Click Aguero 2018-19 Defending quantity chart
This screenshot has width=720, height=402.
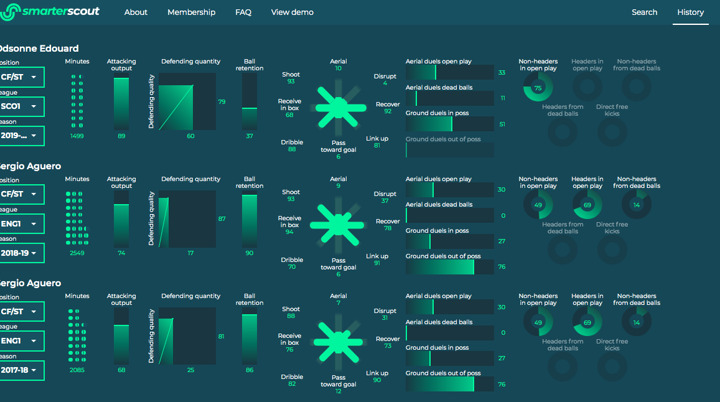point(187,220)
